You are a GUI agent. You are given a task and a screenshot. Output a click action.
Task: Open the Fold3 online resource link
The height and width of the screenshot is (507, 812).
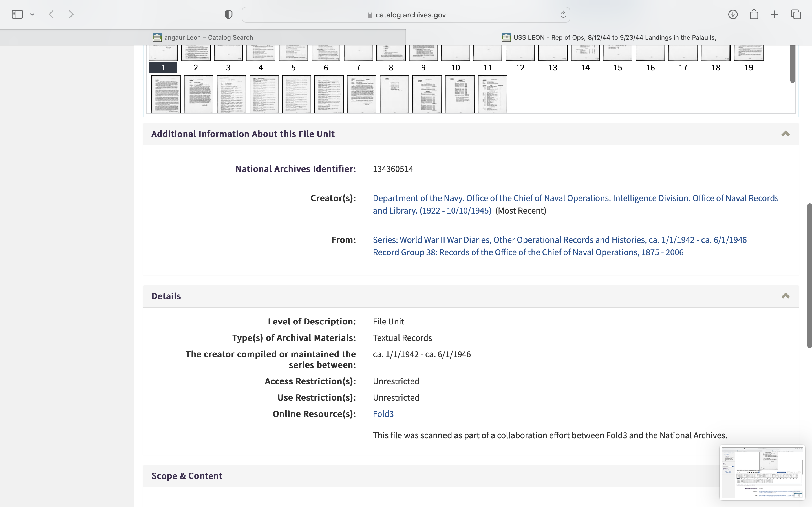click(383, 414)
